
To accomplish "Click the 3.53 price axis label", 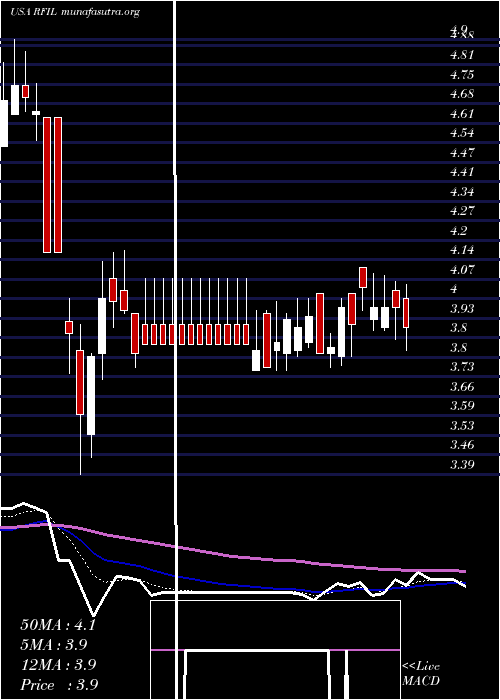I will 462,425.
